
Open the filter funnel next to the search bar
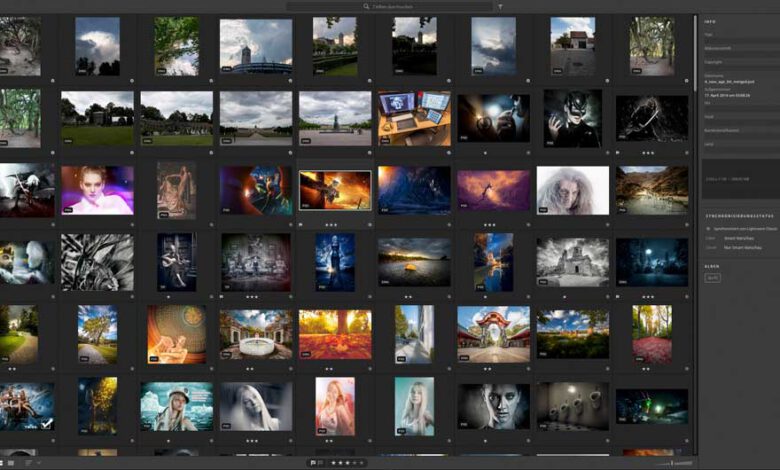tap(500, 7)
